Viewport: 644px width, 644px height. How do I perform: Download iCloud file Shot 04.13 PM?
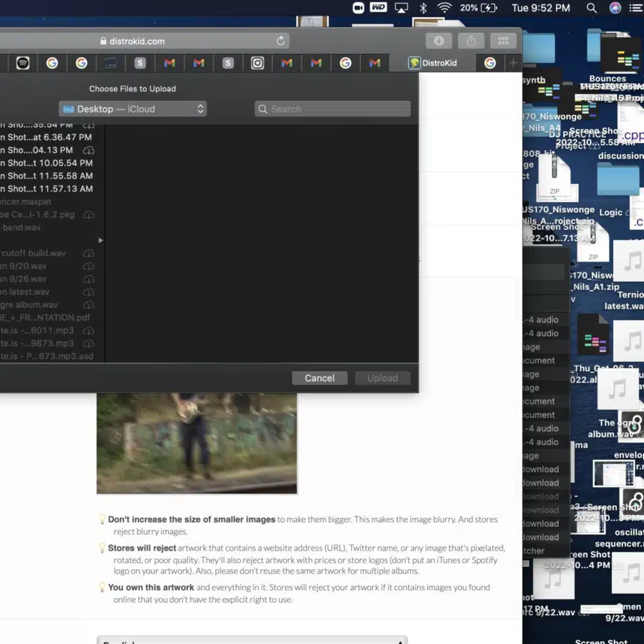click(89, 150)
